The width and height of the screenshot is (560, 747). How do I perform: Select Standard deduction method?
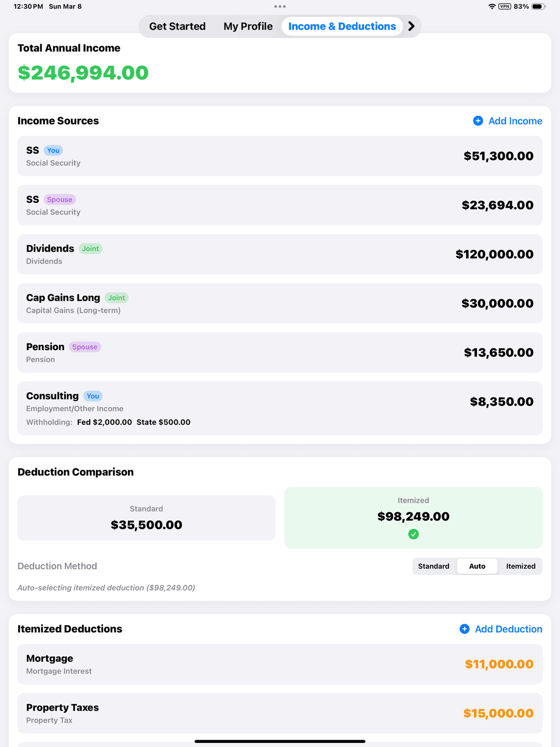(434, 566)
